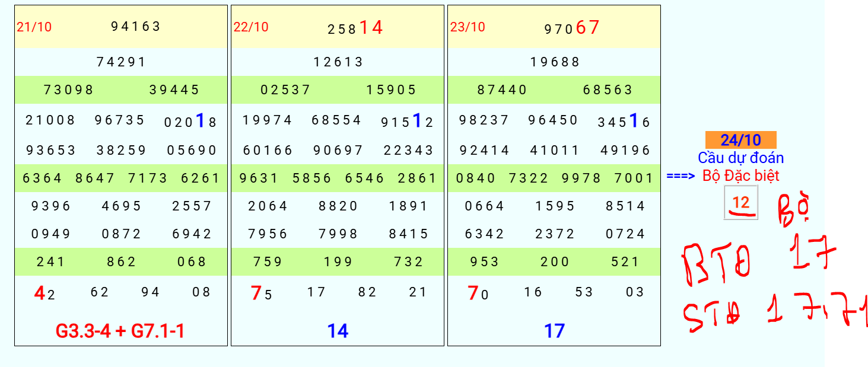This screenshot has height=367, width=868.
Task: Click the three-digit number 953
Action: click(x=484, y=261)
